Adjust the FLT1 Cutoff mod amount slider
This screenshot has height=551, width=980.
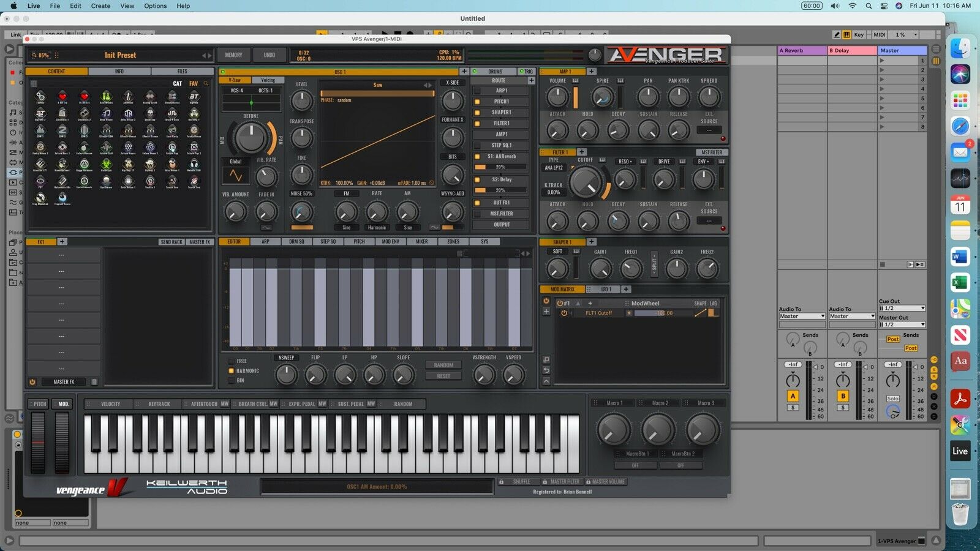pyautogui.click(x=663, y=313)
